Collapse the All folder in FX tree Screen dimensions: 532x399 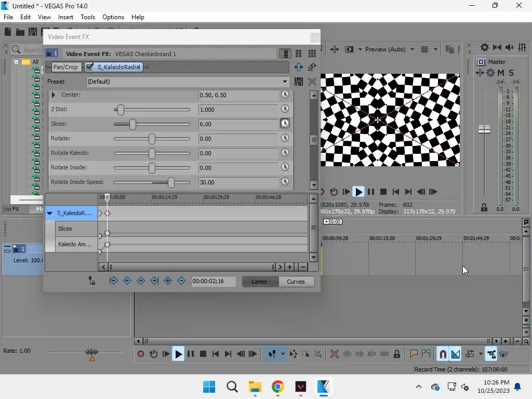[x=16, y=62]
